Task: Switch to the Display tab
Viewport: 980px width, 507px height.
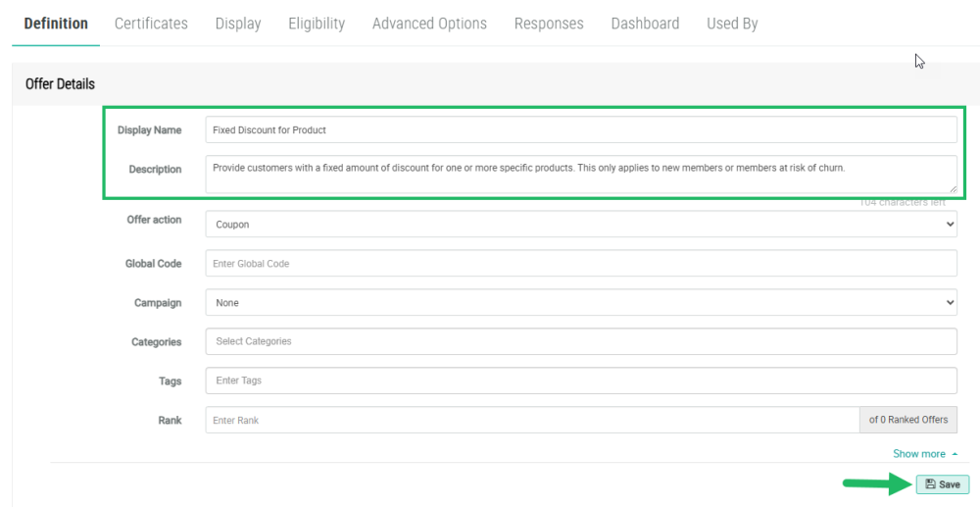Action: [x=238, y=24]
